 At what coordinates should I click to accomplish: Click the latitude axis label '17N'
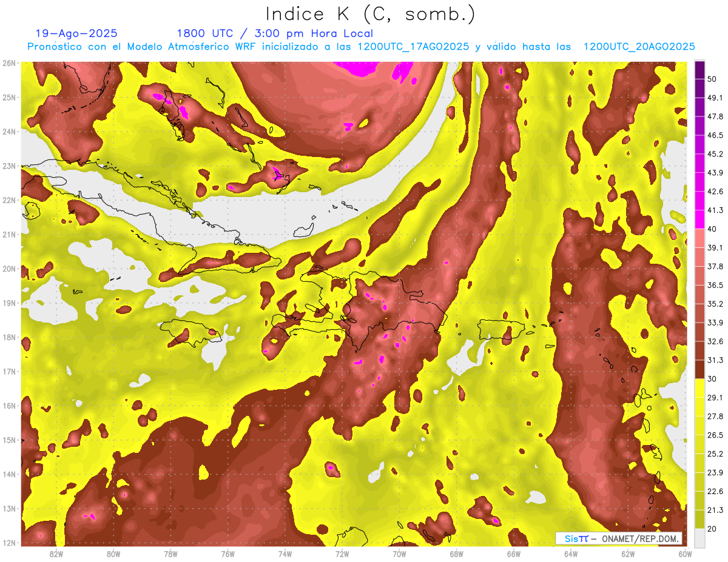(9, 371)
